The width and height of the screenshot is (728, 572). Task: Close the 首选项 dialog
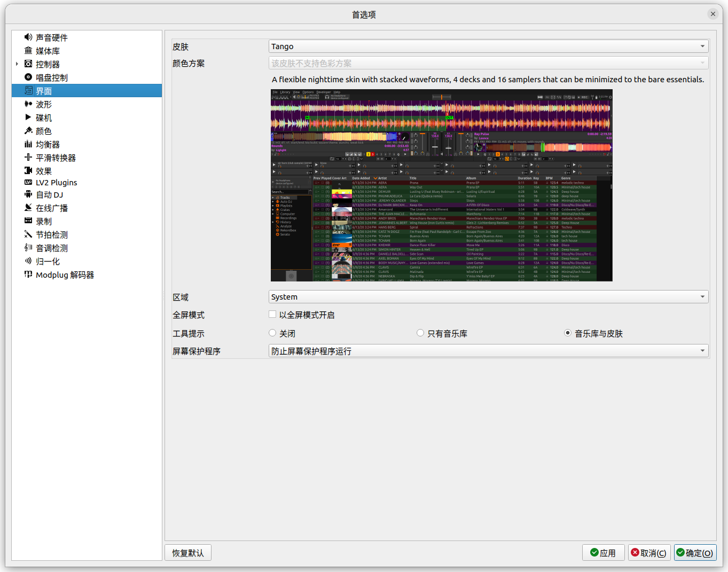pyautogui.click(x=713, y=14)
